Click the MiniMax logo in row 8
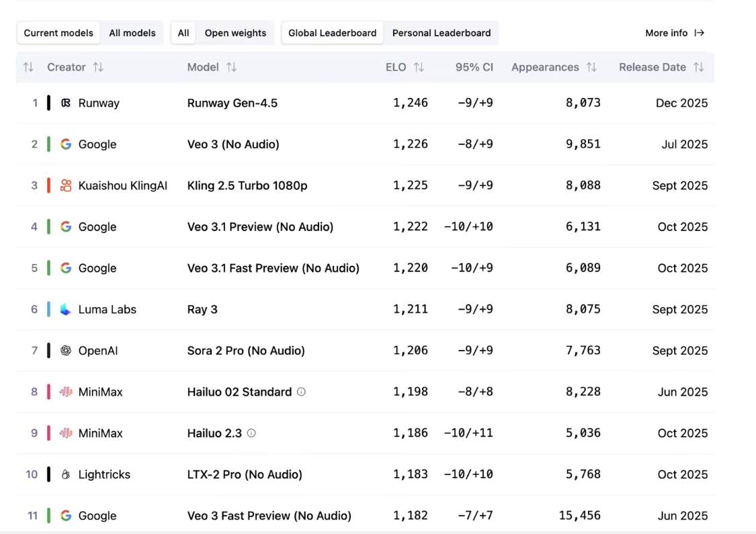Viewport: 756px width, 534px height. pos(66,392)
